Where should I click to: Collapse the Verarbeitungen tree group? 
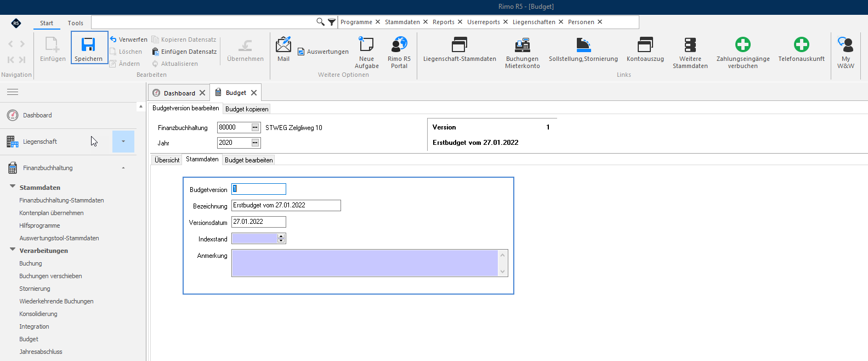pyautogui.click(x=13, y=250)
